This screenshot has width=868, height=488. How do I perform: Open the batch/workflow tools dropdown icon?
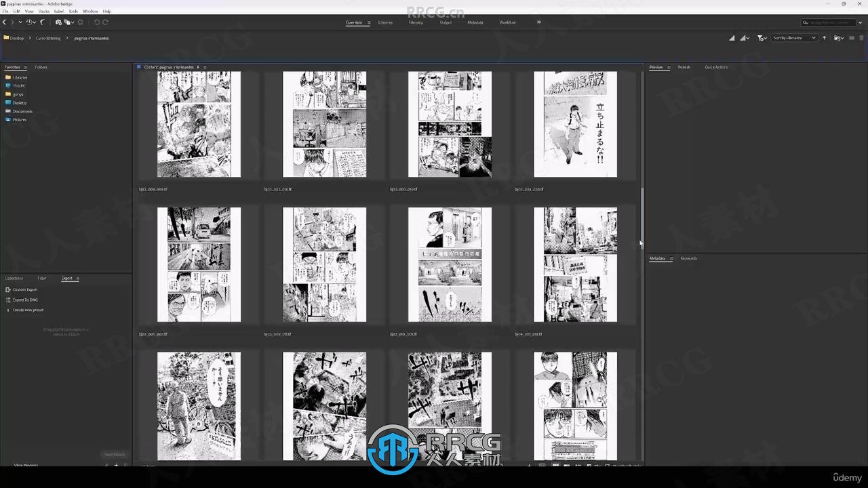click(x=69, y=22)
